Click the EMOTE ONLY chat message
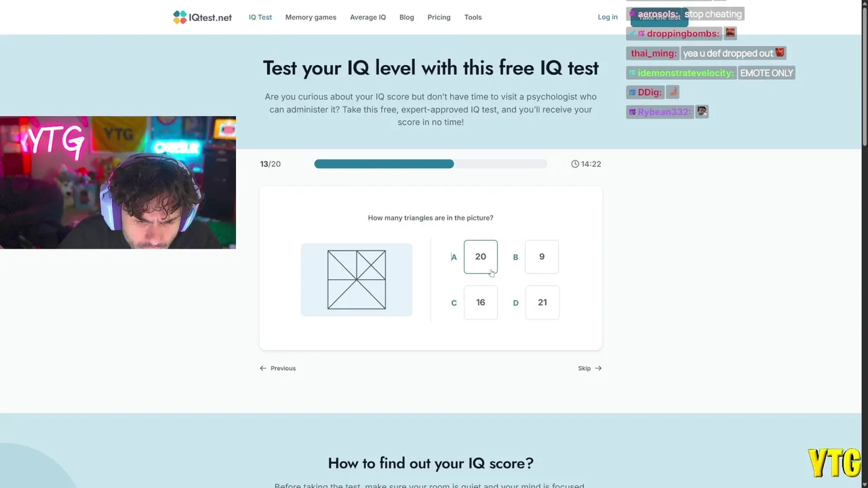The width and height of the screenshot is (868, 488). (766, 73)
